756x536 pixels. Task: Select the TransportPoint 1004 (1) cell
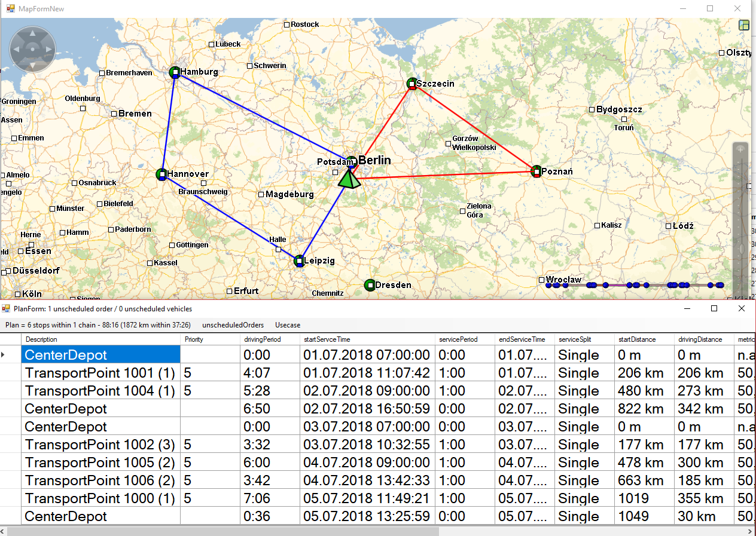100,391
